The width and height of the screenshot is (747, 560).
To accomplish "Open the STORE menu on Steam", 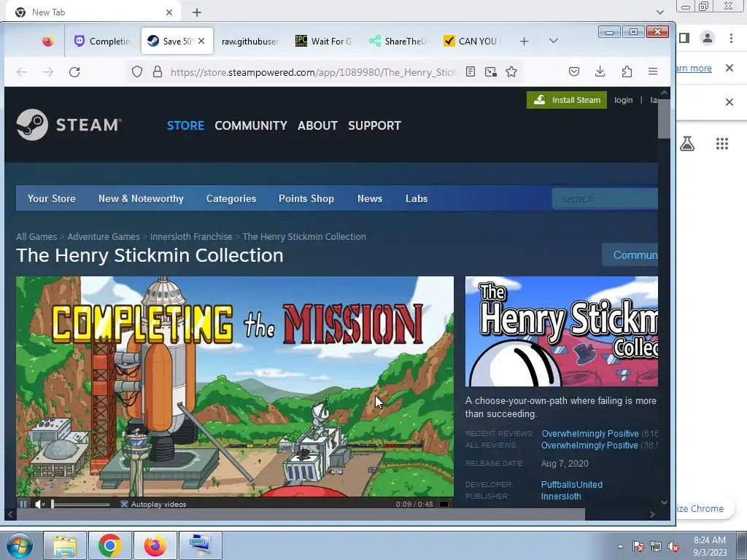I will pyautogui.click(x=185, y=125).
